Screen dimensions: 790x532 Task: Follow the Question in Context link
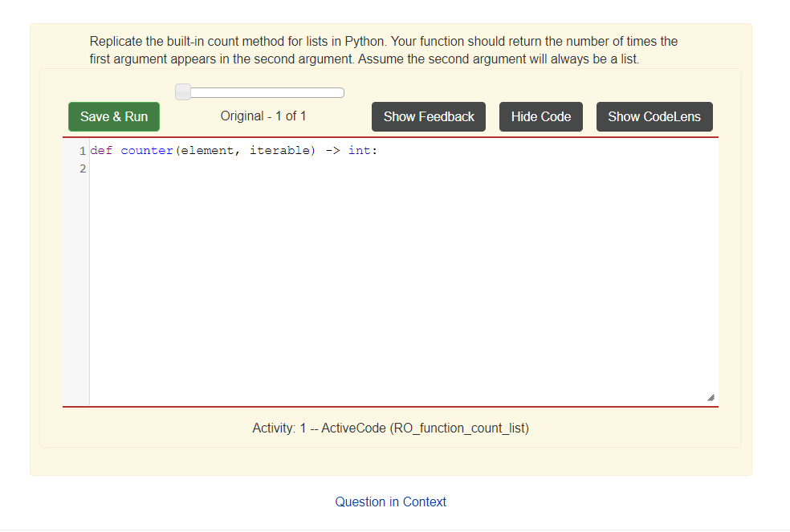390,502
